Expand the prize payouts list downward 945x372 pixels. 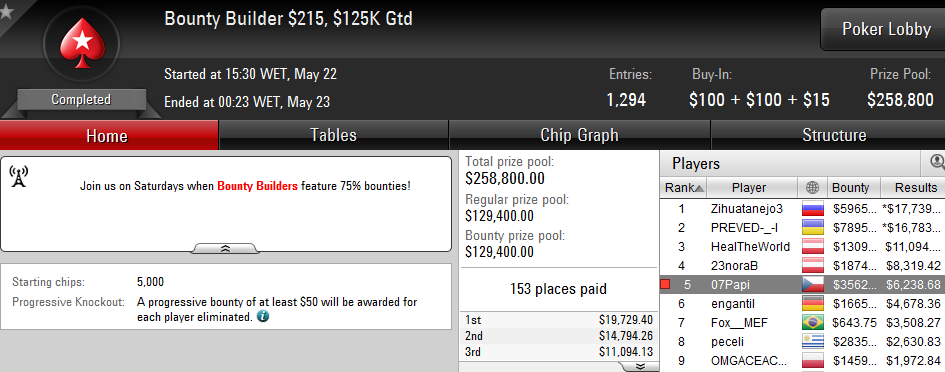click(x=640, y=367)
